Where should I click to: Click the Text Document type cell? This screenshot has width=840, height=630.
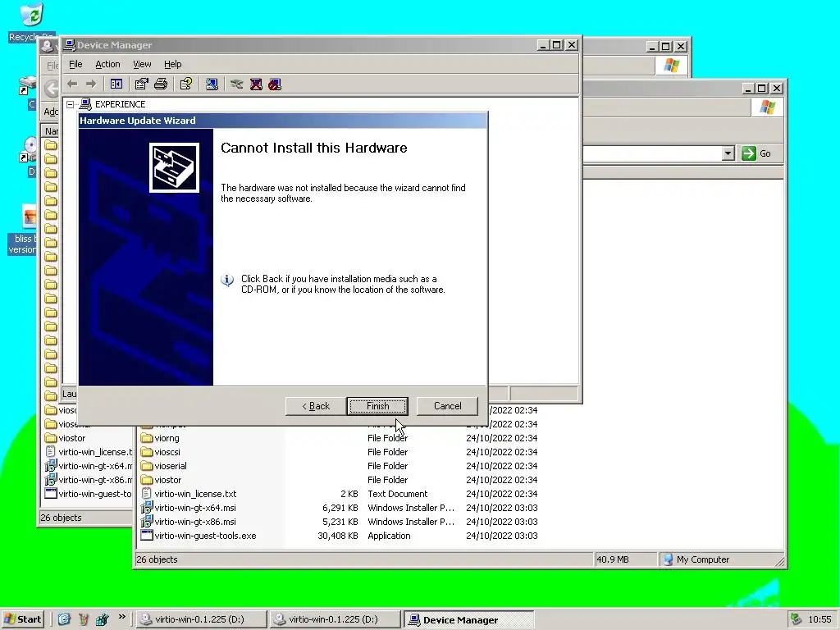click(398, 494)
